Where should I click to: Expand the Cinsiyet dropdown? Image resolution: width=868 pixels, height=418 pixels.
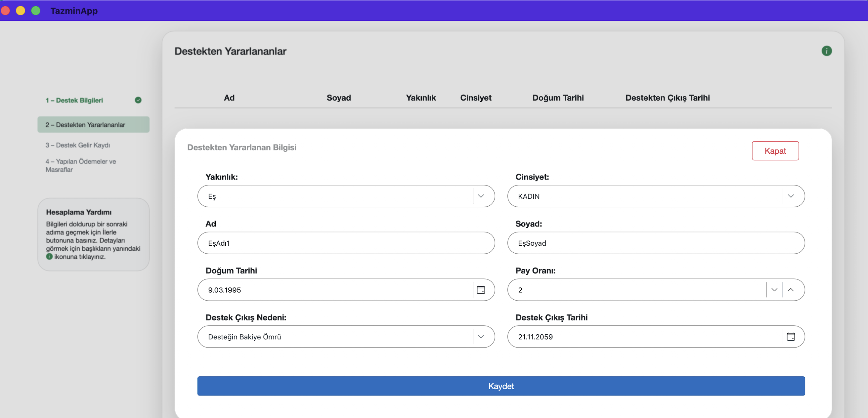[x=791, y=196]
